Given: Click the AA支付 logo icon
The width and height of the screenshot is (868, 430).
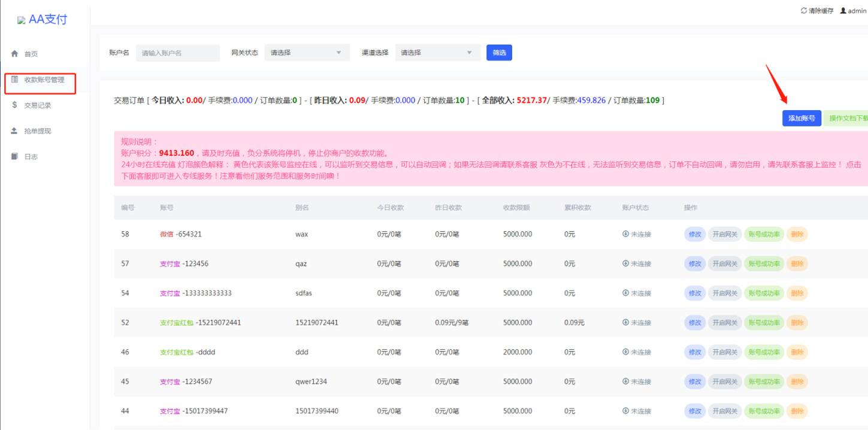Looking at the screenshot, I should (22, 20).
